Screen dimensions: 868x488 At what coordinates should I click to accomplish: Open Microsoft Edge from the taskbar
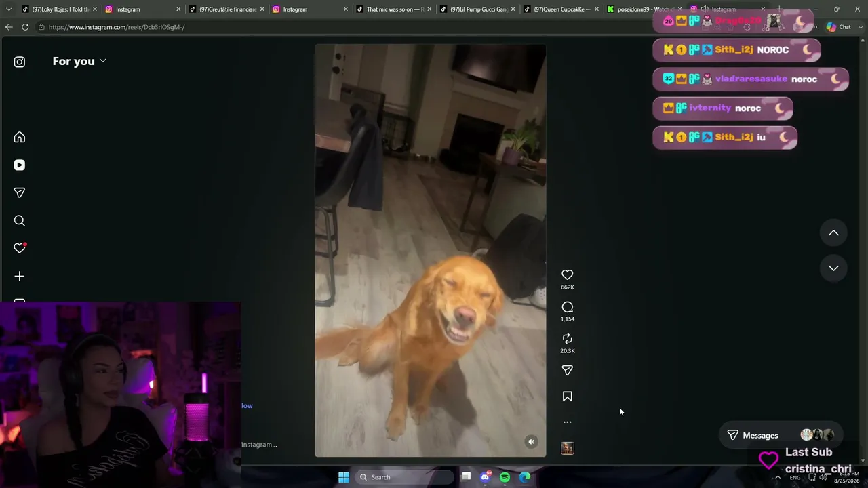point(525,477)
